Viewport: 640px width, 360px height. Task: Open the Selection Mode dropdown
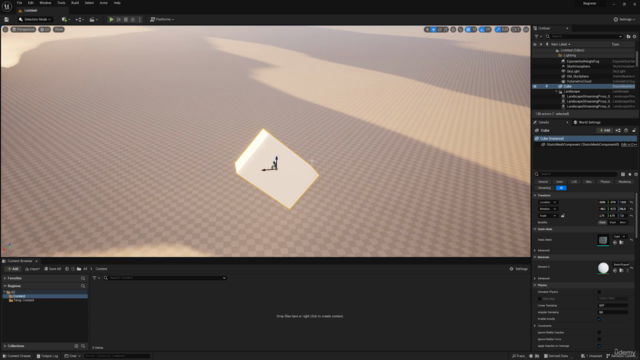point(35,19)
